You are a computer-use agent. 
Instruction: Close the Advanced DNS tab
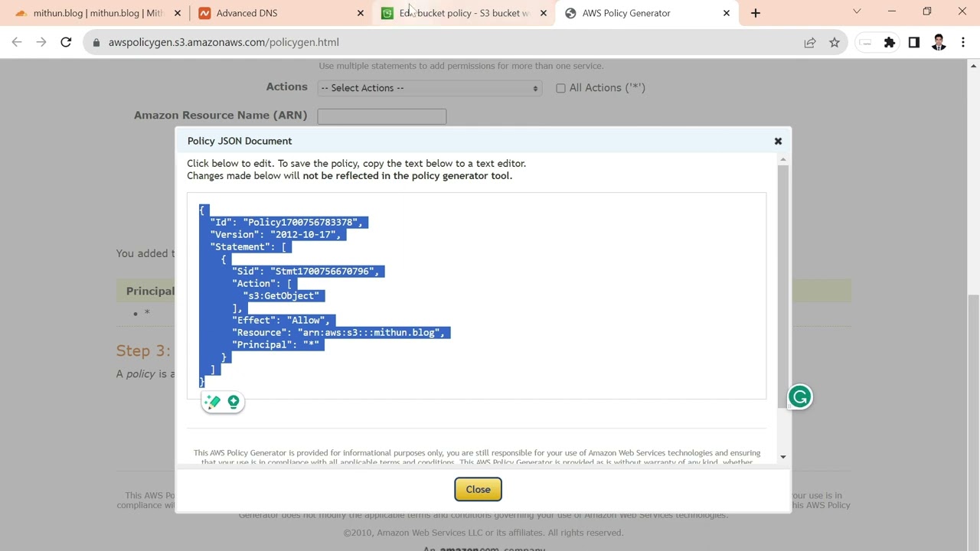[361, 13]
